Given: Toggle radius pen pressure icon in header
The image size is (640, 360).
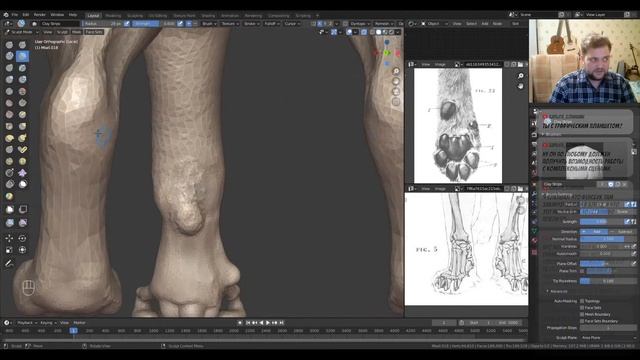Looking at the screenshot, I should pyautogui.click(x=127, y=24).
